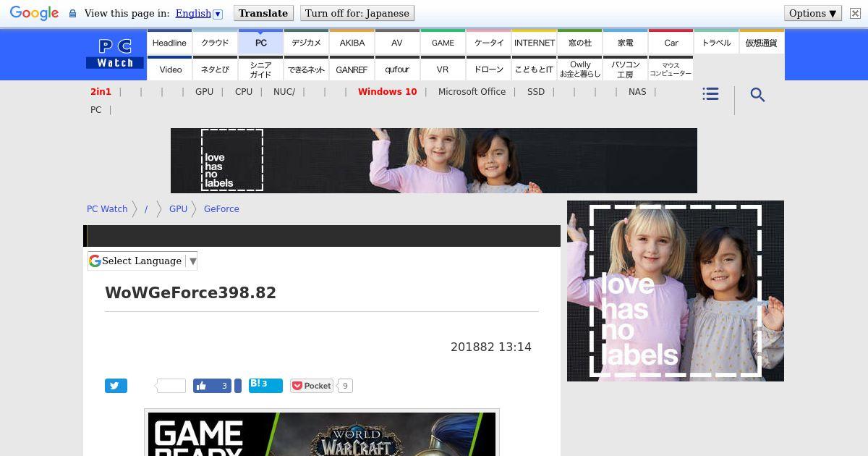Open the qufour tab
This screenshot has width=868, height=456.
coord(397,69)
